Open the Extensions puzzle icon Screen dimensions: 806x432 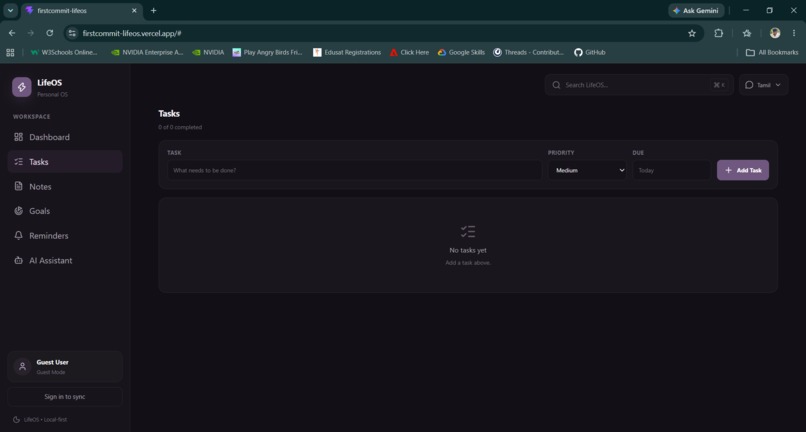pos(719,33)
